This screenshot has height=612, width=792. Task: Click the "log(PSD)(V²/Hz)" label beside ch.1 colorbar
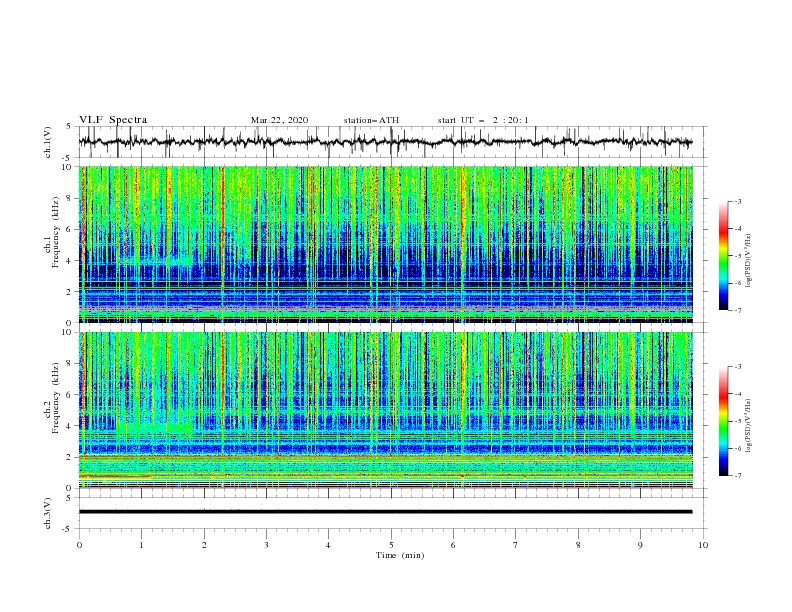coord(748,260)
